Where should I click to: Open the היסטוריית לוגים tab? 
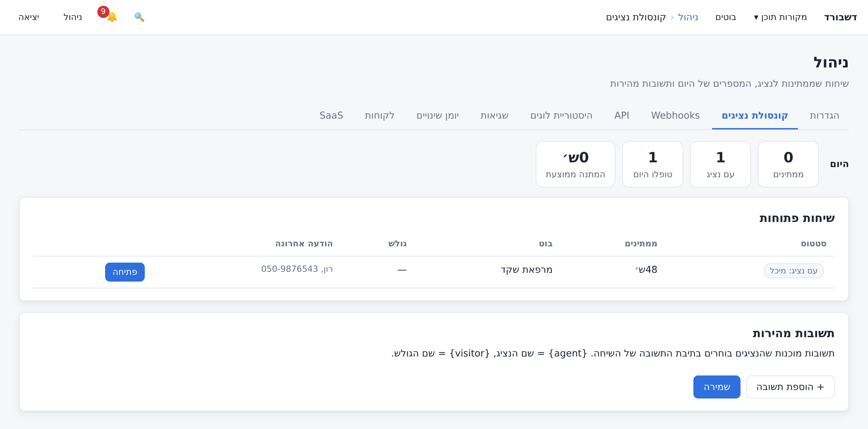pos(561,116)
